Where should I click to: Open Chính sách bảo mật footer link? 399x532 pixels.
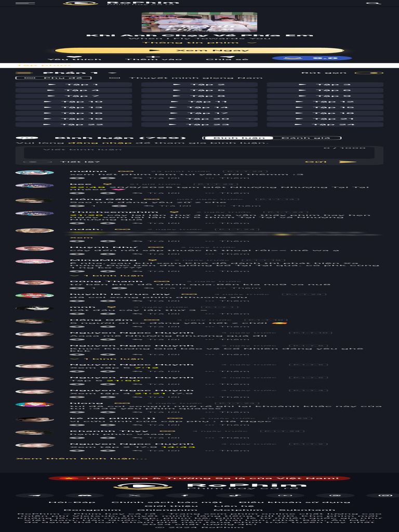click(167, 502)
